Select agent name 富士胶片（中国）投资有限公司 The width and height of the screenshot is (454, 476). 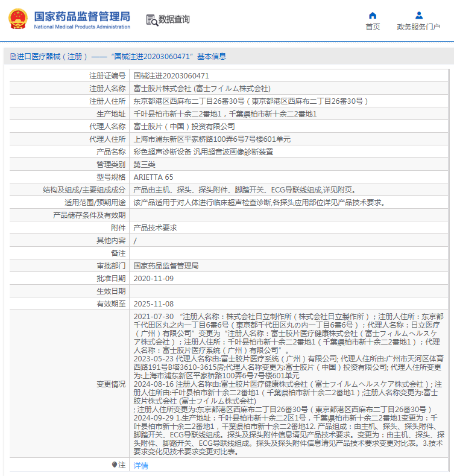pos(184,127)
